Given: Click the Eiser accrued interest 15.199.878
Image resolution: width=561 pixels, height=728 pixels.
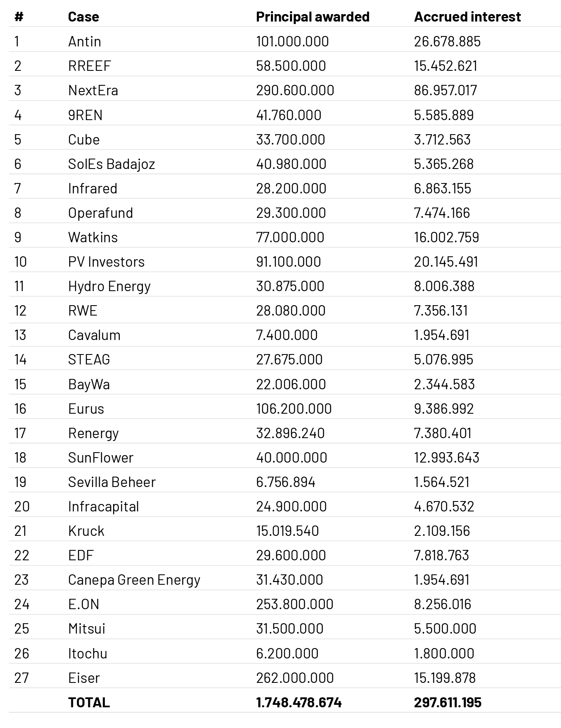Looking at the screenshot, I should coord(445,678).
